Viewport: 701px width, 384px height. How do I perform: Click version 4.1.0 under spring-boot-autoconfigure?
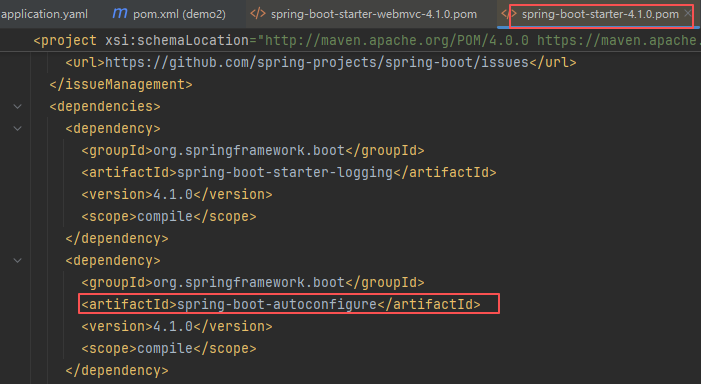tap(177, 326)
